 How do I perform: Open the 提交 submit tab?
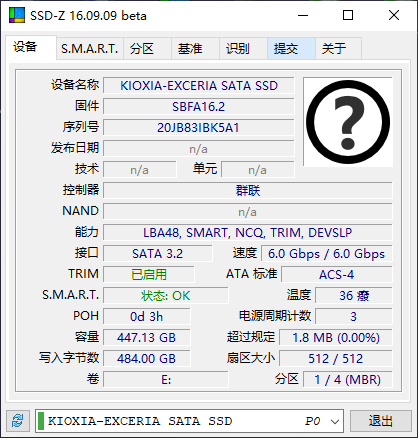tap(291, 49)
